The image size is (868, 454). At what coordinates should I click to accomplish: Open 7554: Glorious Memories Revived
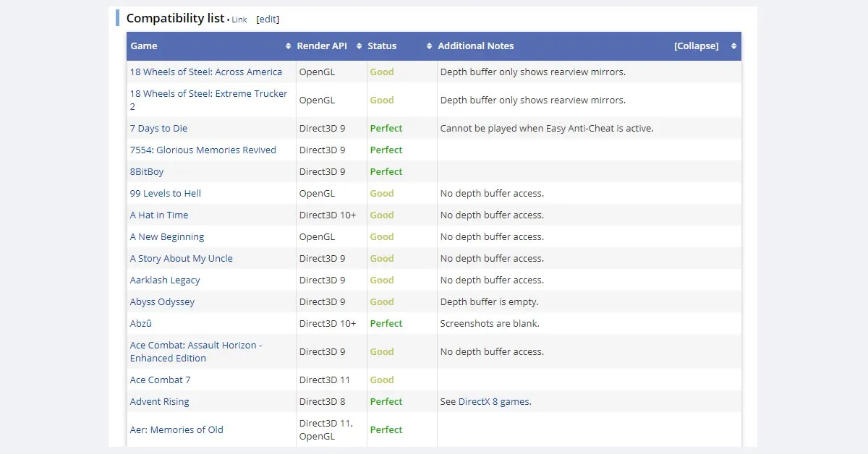[203, 150]
